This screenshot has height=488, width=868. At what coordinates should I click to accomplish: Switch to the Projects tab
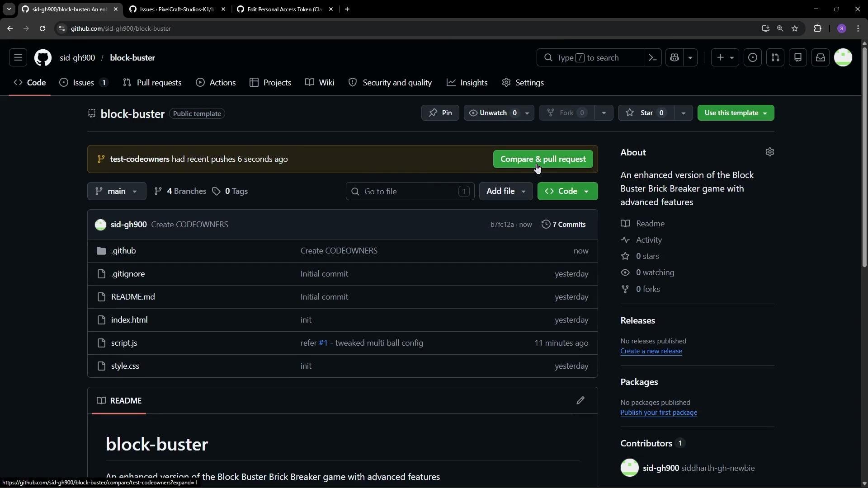click(270, 83)
